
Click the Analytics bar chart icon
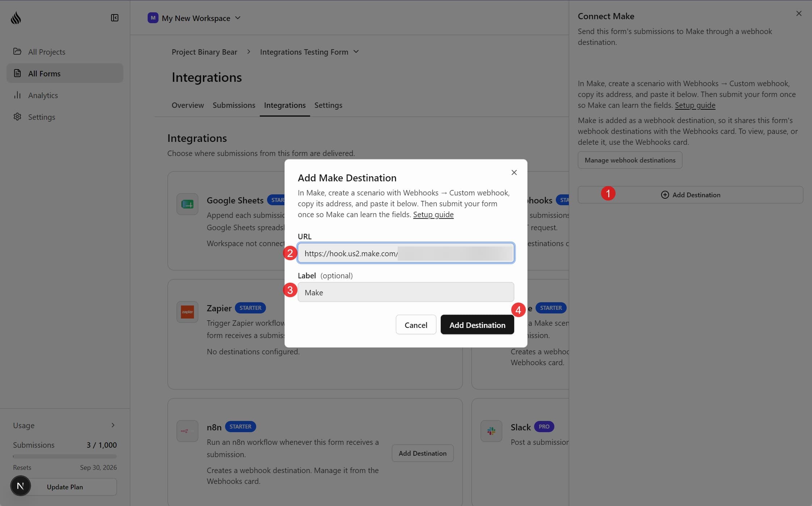(17, 95)
